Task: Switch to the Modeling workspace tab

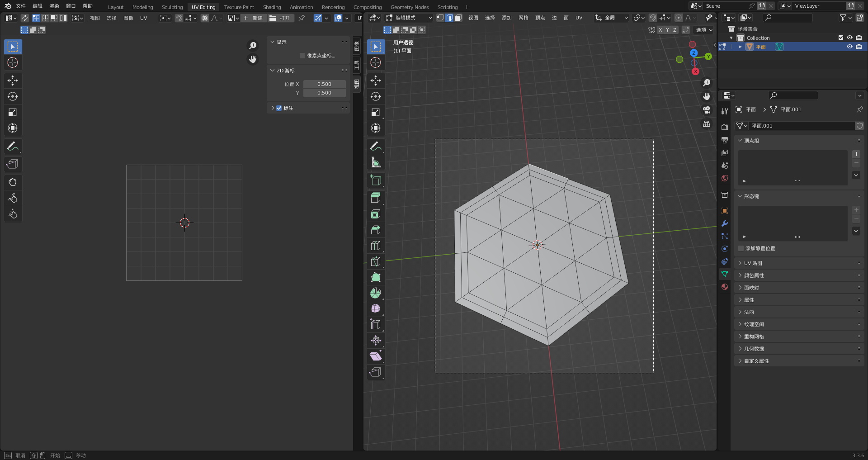Action: (x=142, y=7)
